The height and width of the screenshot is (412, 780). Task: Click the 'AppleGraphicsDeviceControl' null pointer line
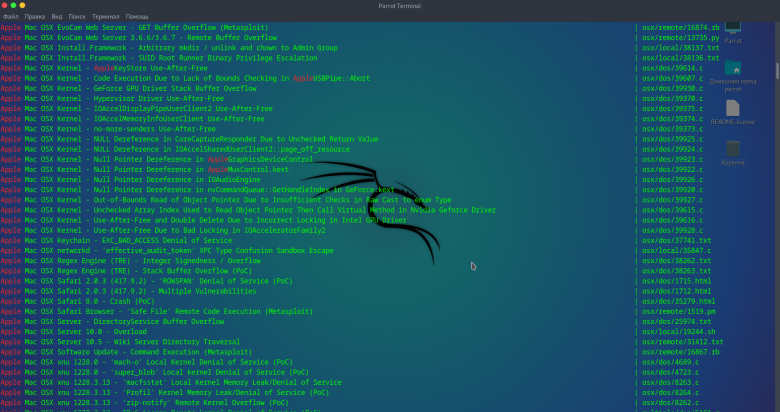tap(157, 159)
